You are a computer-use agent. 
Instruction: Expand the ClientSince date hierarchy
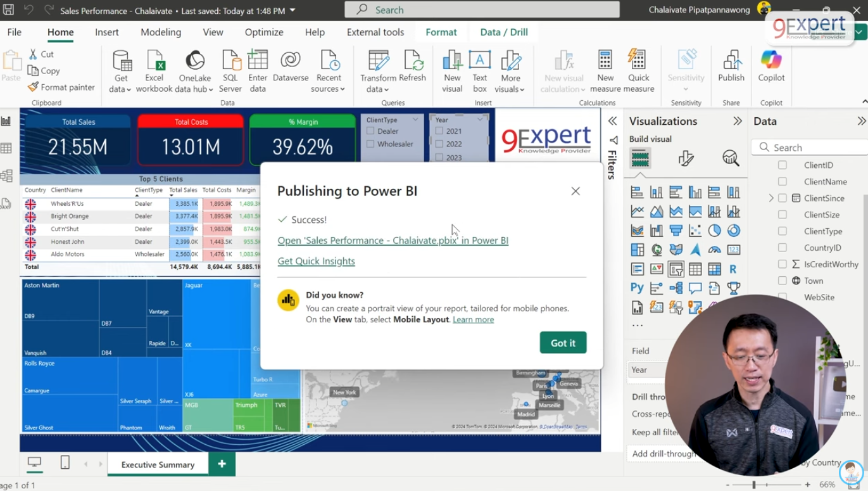[771, 198]
